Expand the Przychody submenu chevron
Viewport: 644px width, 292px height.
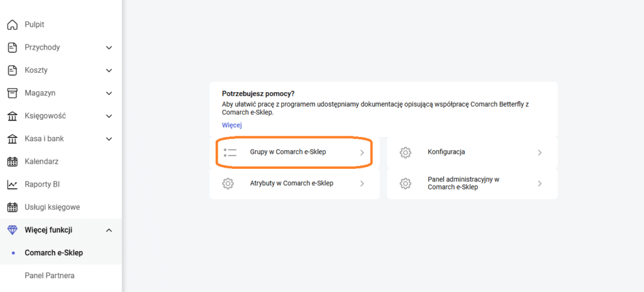click(109, 48)
